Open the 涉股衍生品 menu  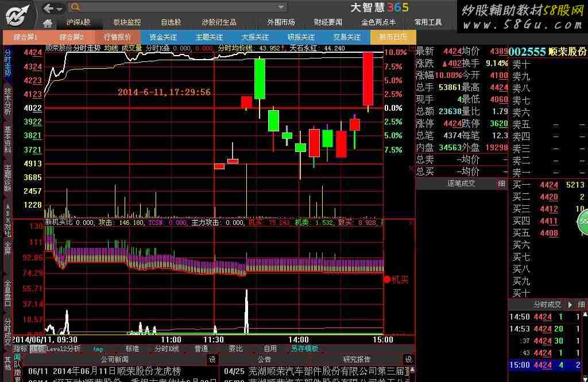219,22
